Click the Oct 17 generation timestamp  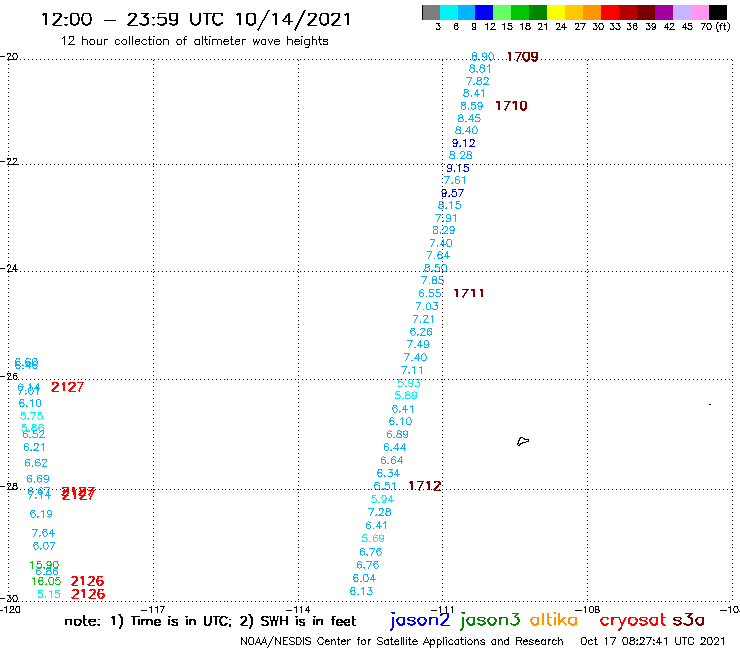653,641
